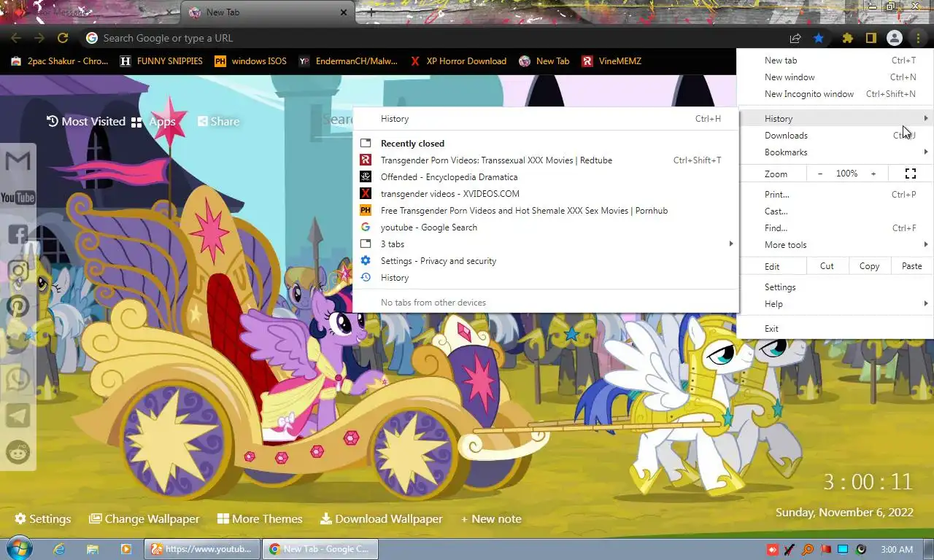Open the windows ISOS bookmark
Screen dimensions: 934x560
[x=250, y=61]
